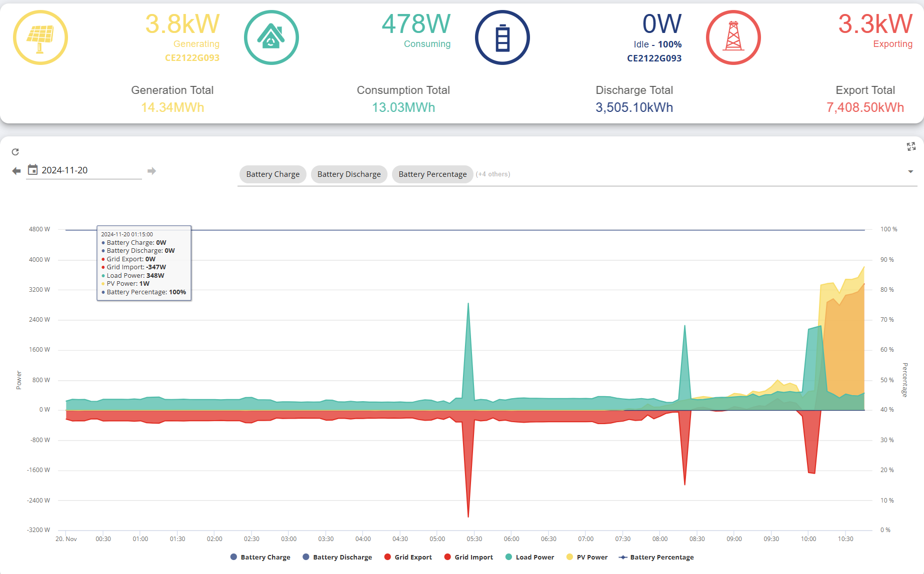Click the Export Total 7,408.50kWh value
924x574 pixels.
tap(865, 107)
